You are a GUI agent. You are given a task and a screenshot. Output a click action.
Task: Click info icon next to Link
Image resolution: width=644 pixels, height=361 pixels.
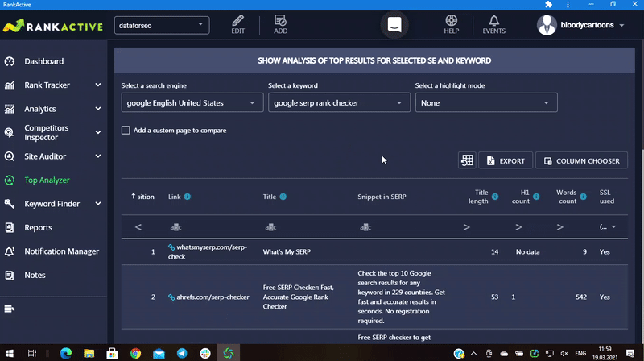pyautogui.click(x=188, y=197)
